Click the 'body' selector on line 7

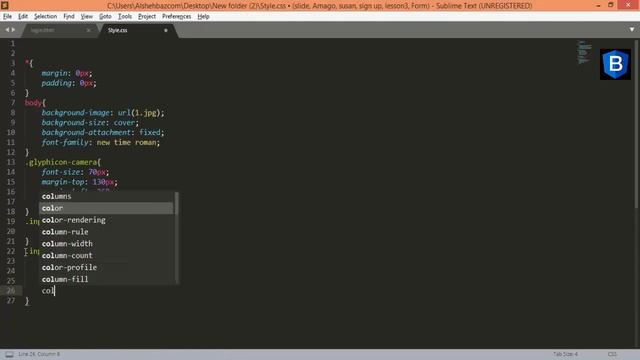coord(33,103)
